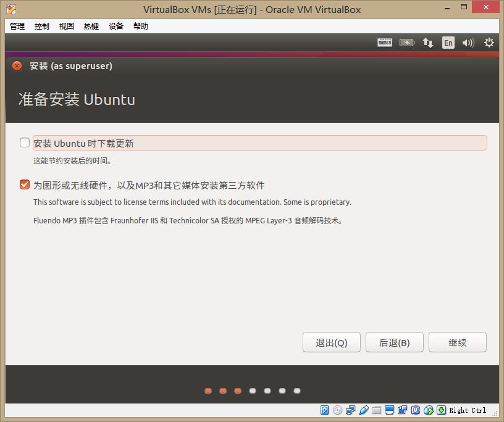Click the CPU virtualization status icon
This screenshot has height=422, width=504.
(x=415, y=410)
